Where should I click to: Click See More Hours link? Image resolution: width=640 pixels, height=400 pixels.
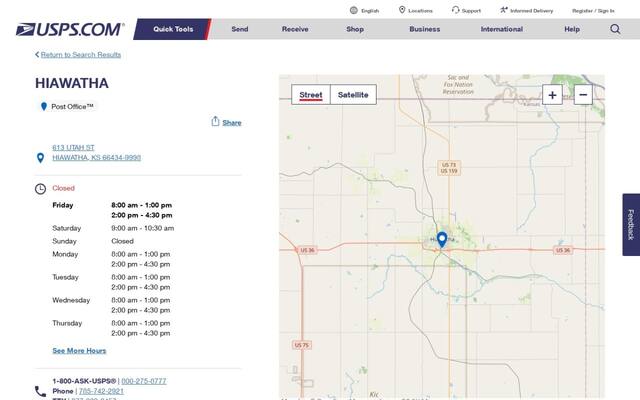[x=79, y=351]
